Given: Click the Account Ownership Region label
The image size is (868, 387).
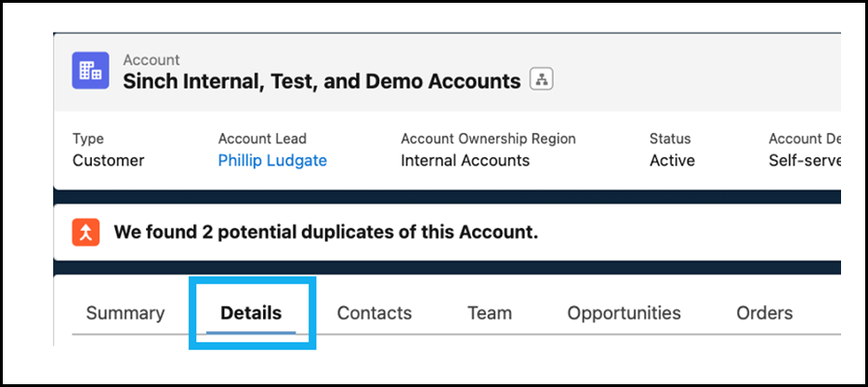Looking at the screenshot, I should [x=488, y=139].
